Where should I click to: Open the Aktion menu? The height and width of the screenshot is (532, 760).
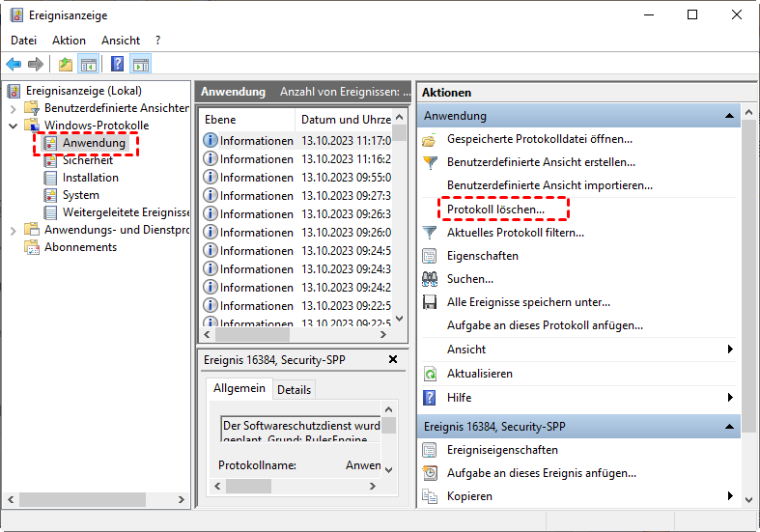tap(69, 41)
